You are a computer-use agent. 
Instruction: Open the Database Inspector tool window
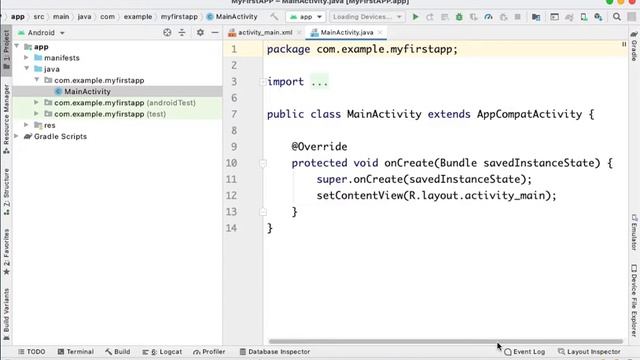pos(275,351)
